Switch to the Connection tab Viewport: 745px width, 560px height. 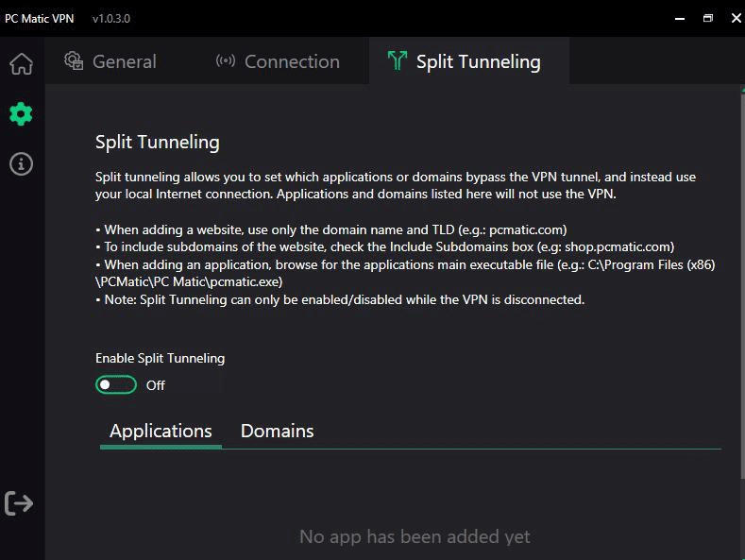(x=278, y=61)
